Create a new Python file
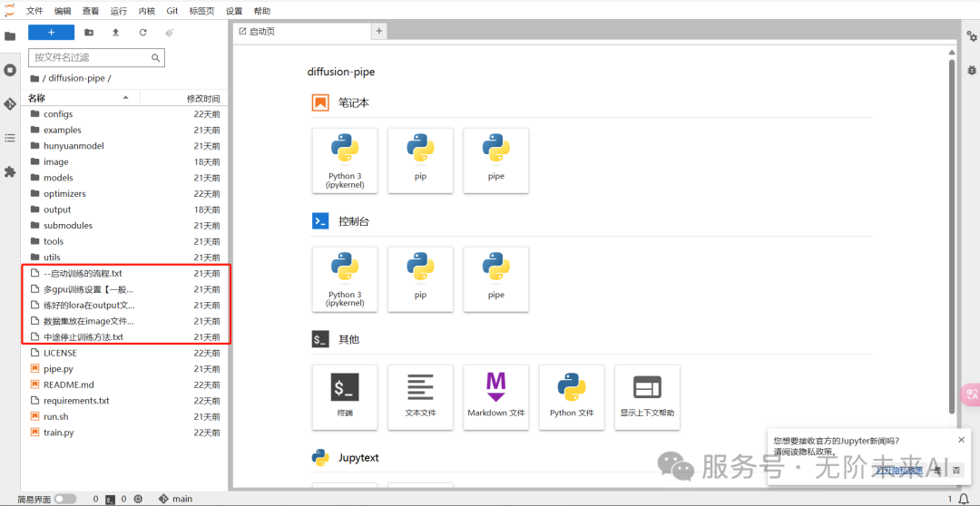980x506 pixels. [572, 397]
